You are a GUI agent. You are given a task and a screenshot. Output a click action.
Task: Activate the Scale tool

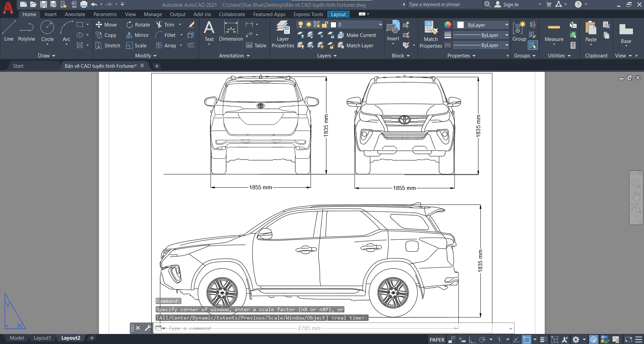click(136, 45)
